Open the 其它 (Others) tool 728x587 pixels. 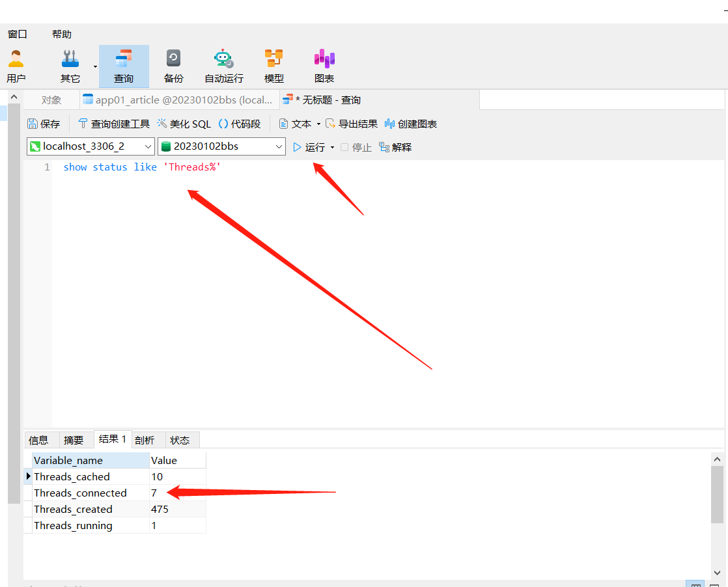(x=70, y=66)
